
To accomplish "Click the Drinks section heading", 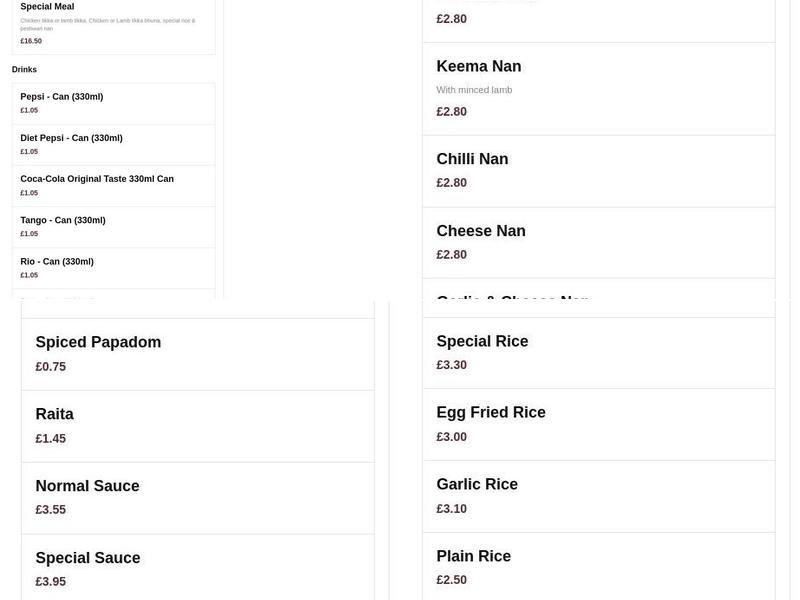I will pos(24,69).
